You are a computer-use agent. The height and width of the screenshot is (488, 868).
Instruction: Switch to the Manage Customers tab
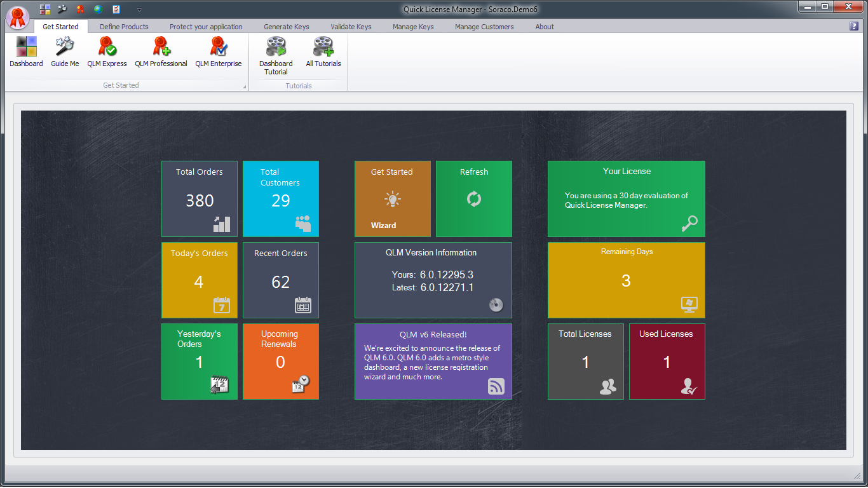484,27
